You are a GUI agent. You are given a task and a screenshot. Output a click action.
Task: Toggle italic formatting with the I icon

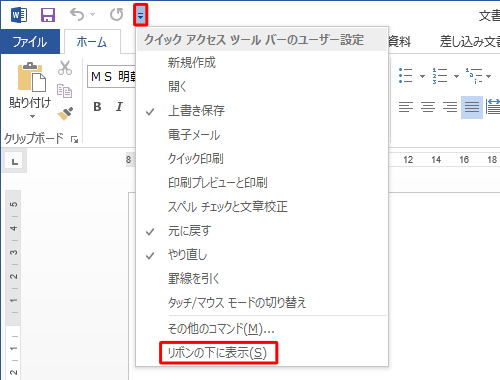(x=119, y=107)
